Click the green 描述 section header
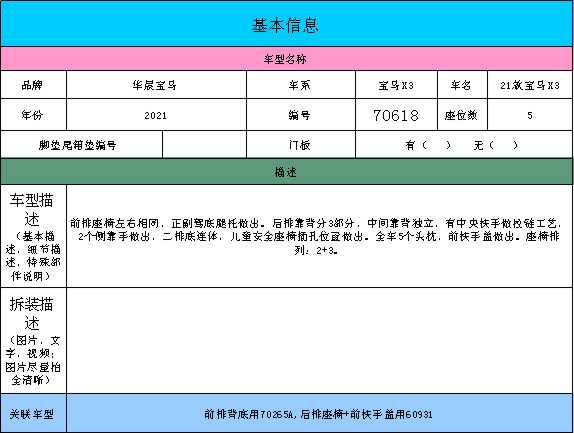 coord(287,172)
